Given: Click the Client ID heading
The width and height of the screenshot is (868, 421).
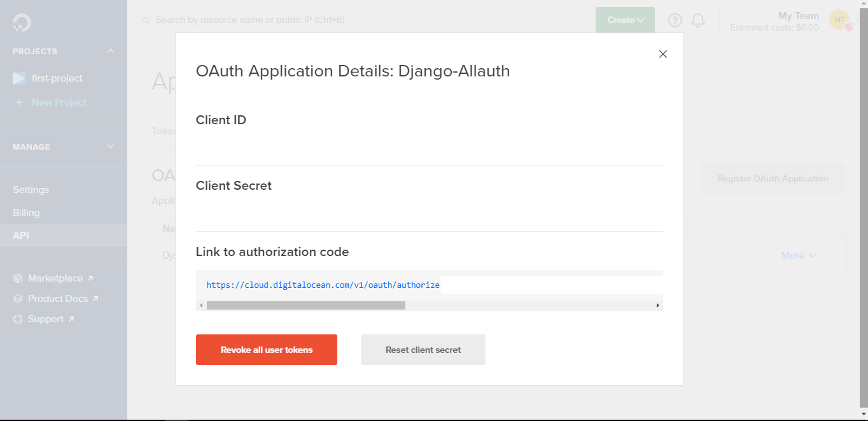Looking at the screenshot, I should (x=221, y=120).
